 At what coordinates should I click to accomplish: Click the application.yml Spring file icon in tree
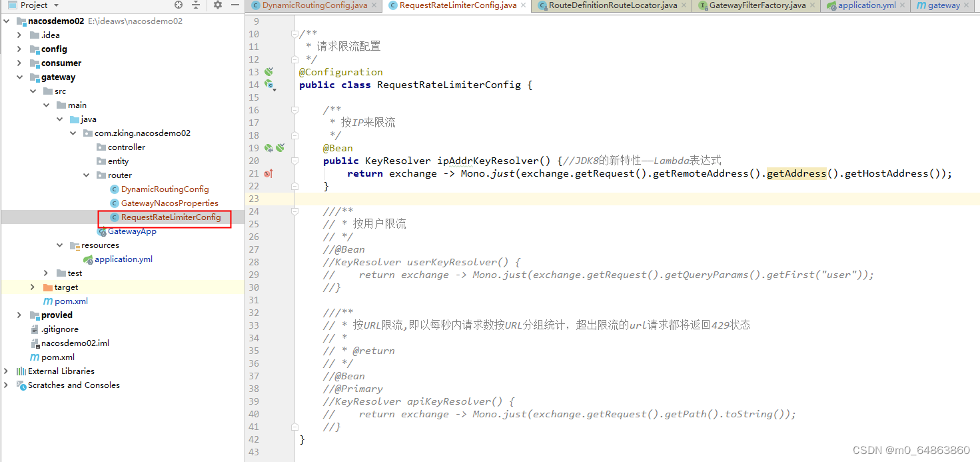tap(88, 259)
